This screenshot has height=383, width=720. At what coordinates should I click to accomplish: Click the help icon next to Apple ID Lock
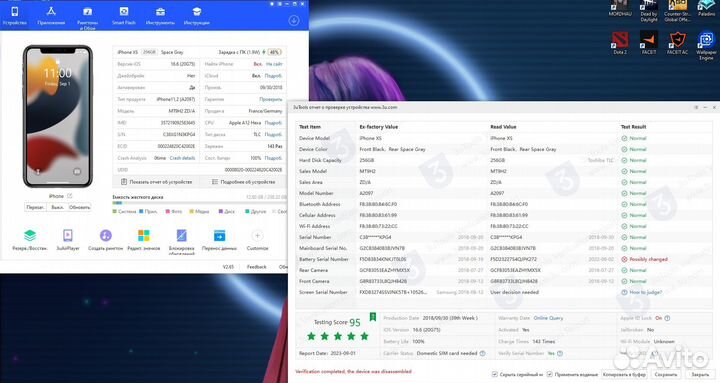pyautogui.click(x=667, y=318)
